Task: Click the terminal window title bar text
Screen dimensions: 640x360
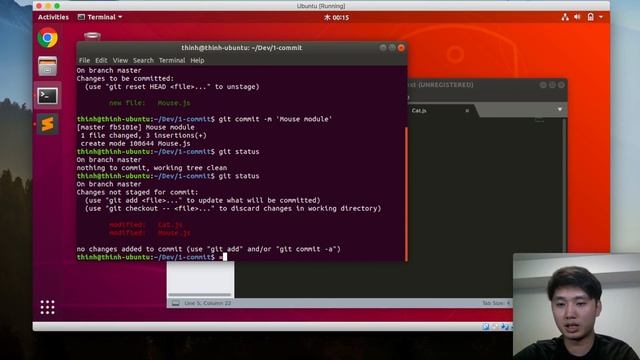Action: [x=242, y=48]
